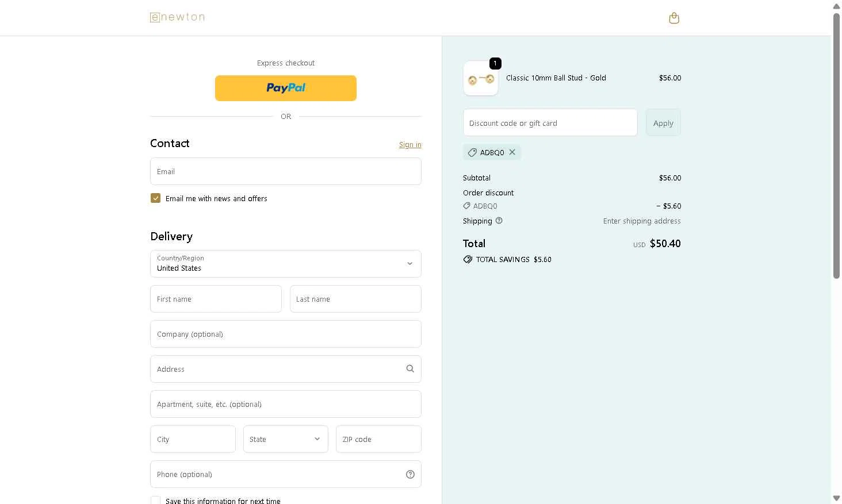Focus the Email input field

[x=285, y=171]
